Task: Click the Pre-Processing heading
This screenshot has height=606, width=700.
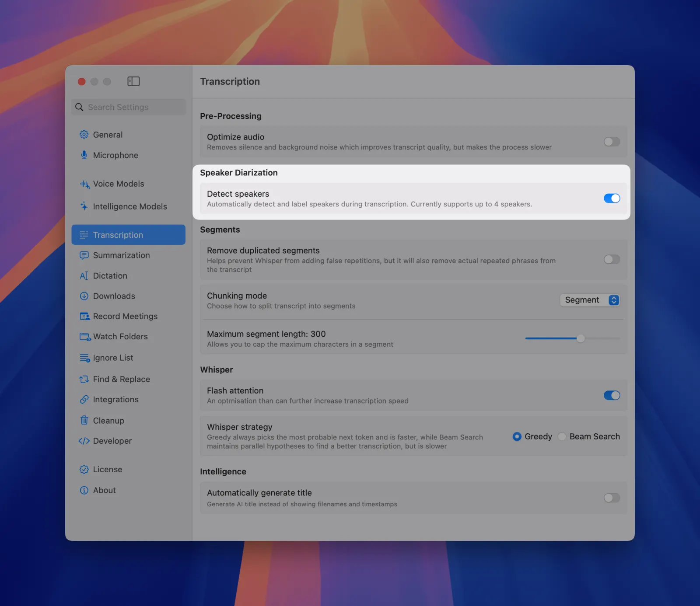Action: [x=231, y=116]
